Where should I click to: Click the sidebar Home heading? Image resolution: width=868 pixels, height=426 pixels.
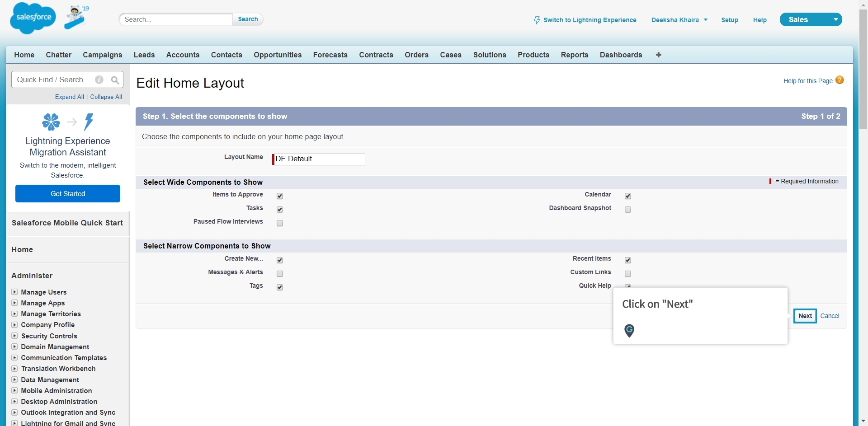[x=22, y=249]
